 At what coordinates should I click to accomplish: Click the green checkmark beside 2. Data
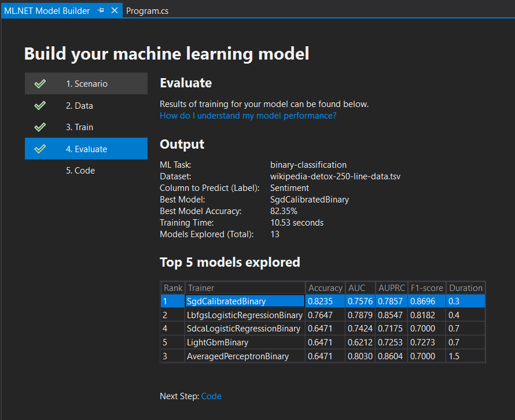[40, 105]
